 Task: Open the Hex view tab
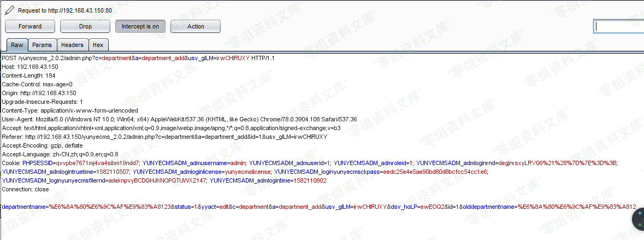(98, 45)
